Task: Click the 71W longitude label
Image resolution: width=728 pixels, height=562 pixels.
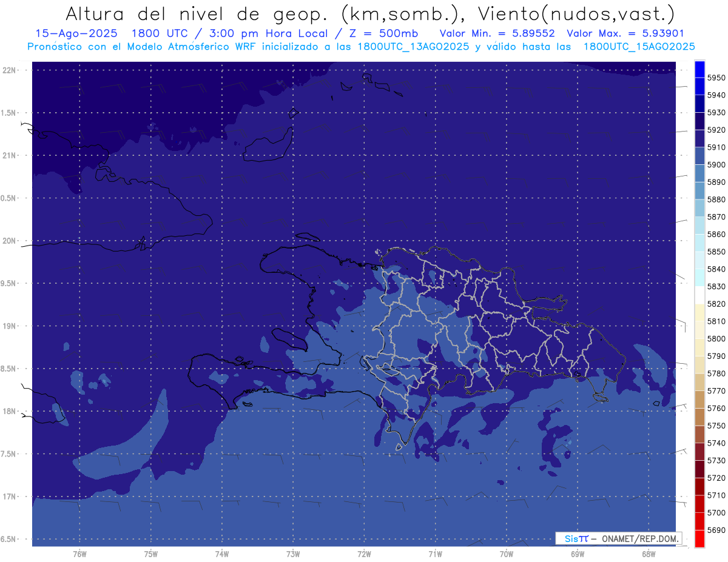Action: [x=435, y=554]
